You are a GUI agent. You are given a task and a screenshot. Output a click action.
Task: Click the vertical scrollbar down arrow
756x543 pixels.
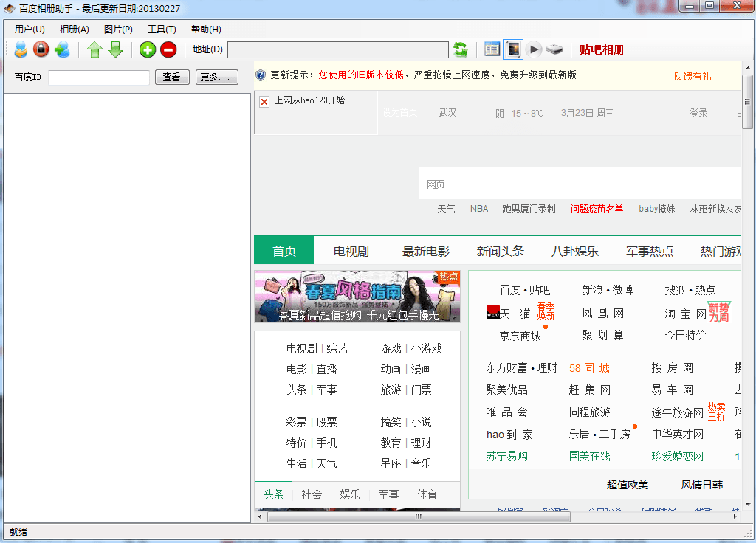pyautogui.click(x=747, y=505)
